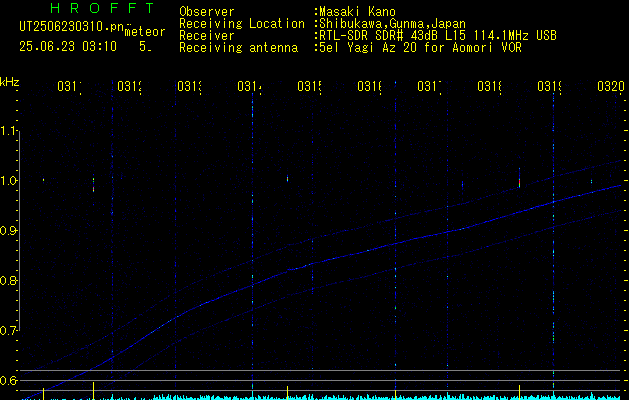Click the gray vertical frequency range bar
The width and height of the screenshot is (629, 400).
(x=20, y=231)
